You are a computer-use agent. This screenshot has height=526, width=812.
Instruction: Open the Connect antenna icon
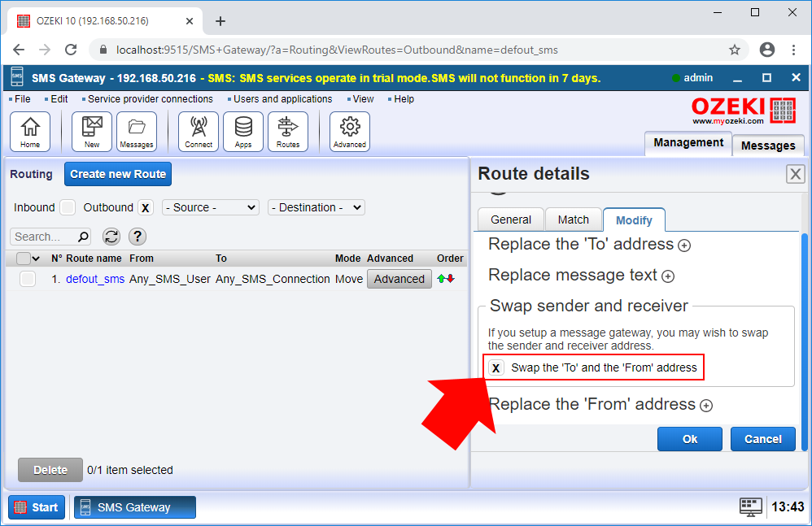199,132
